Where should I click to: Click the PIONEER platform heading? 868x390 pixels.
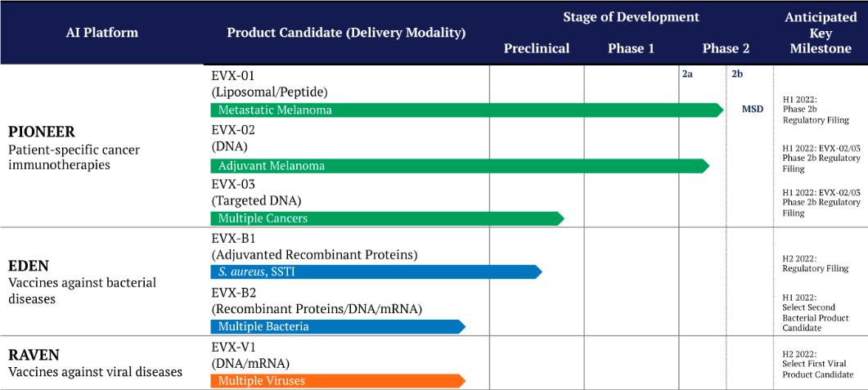pyautogui.click(x=42, y=132)
